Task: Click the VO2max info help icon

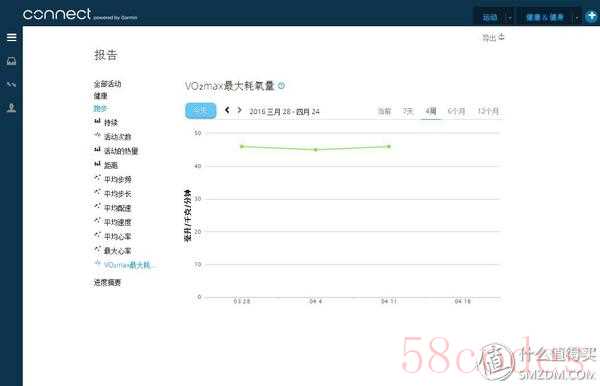Action: 281,86
